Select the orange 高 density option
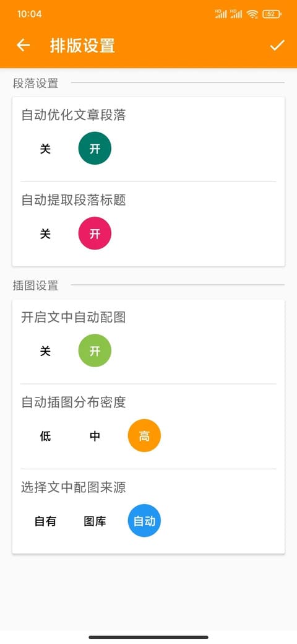Viewport: 297px width, 644px height. click(144, 435)
